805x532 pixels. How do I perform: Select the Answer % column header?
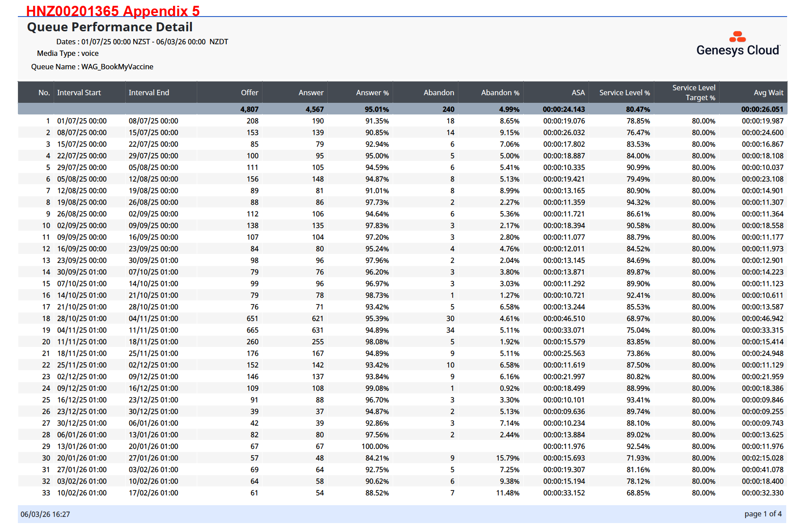(x=372, y=93)
